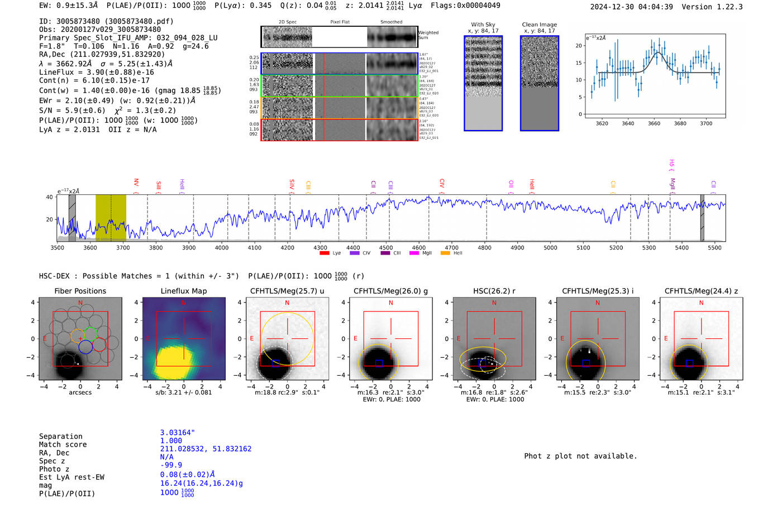Select the orange-bordered 2D spectrum row

pos(339,108)
